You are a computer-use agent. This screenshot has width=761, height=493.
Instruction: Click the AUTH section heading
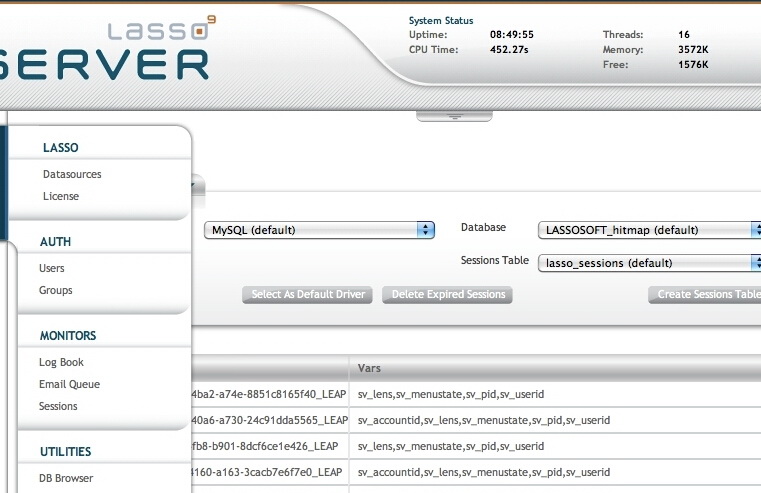click(x=55, y=242)
